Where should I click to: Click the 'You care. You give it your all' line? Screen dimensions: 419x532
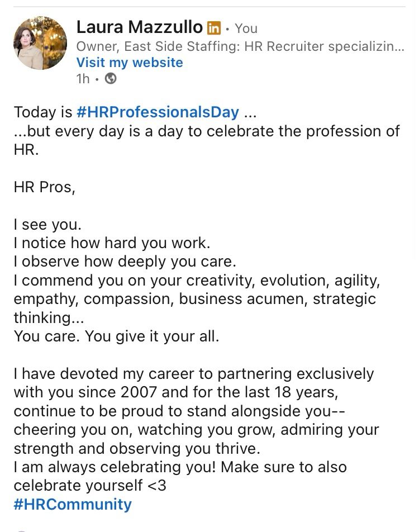(116, 336)
